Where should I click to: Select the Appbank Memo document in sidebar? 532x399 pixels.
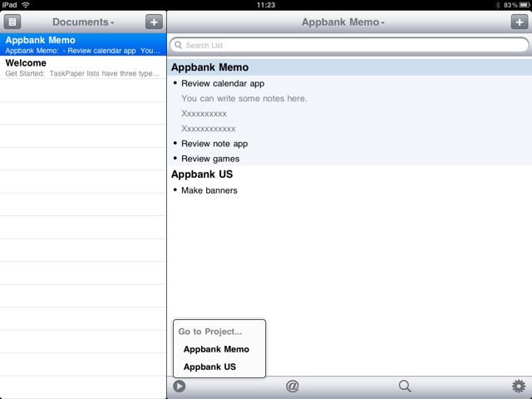pyautogui.click(x=83, y=44)
